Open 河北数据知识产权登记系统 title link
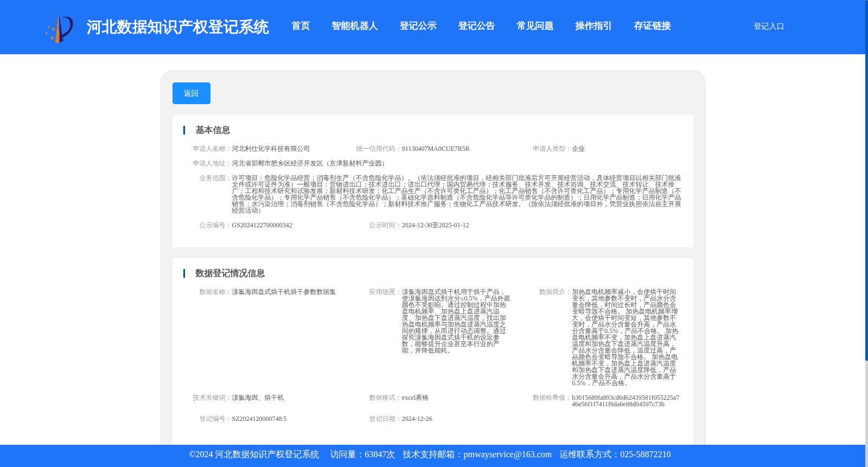 coord(177,27)
